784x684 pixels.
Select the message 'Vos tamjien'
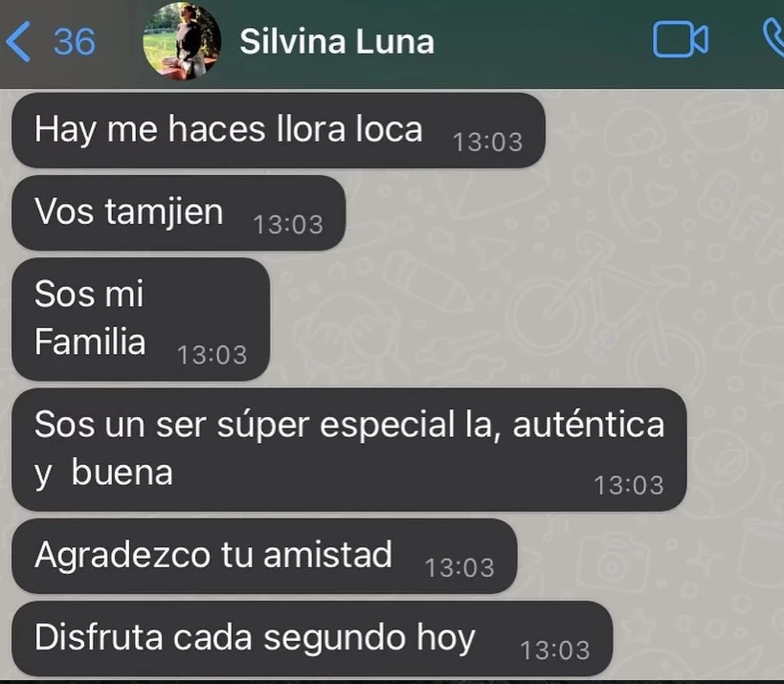point(178,212)
